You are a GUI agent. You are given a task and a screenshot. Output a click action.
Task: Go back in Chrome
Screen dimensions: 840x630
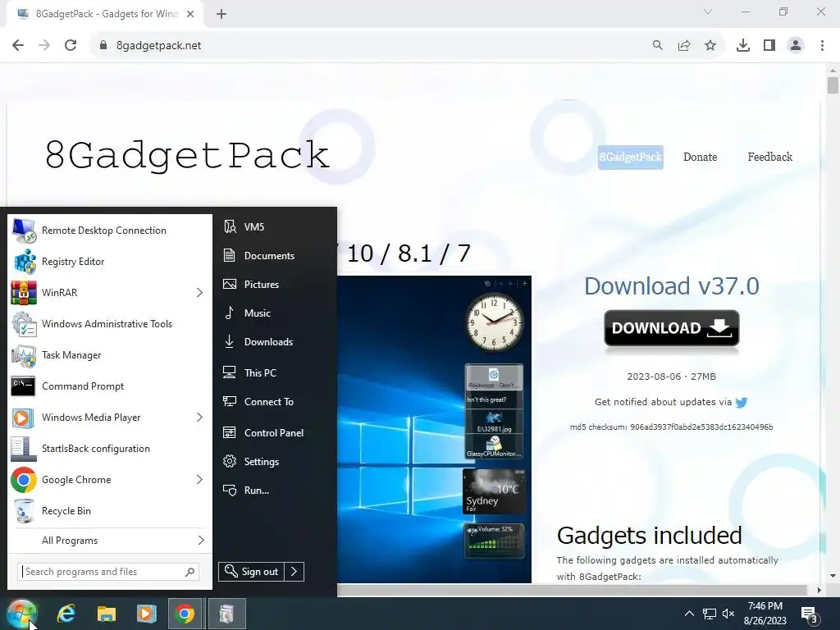(x=18, y=46)
